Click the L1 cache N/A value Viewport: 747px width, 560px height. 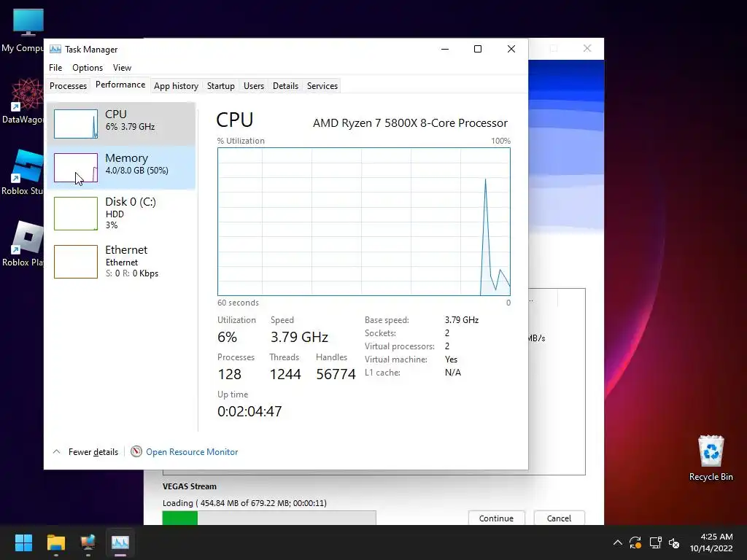tap(452, 373)
